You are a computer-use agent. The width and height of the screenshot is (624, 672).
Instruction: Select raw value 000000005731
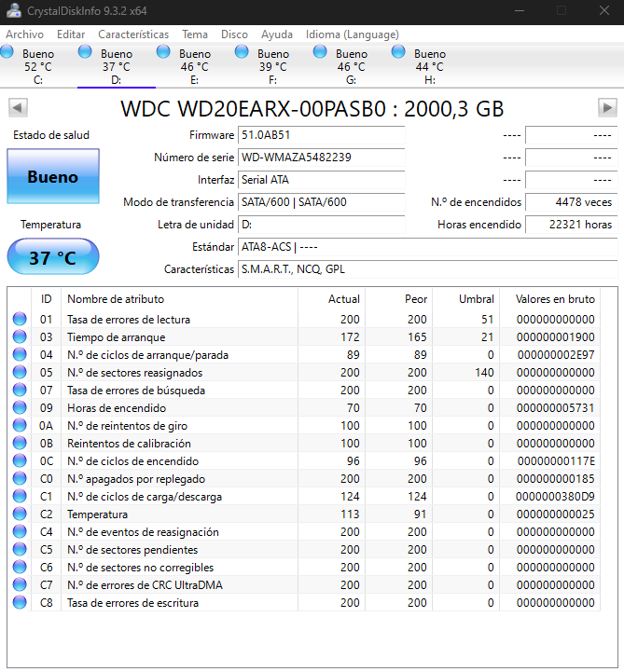[x=555, y=408]
